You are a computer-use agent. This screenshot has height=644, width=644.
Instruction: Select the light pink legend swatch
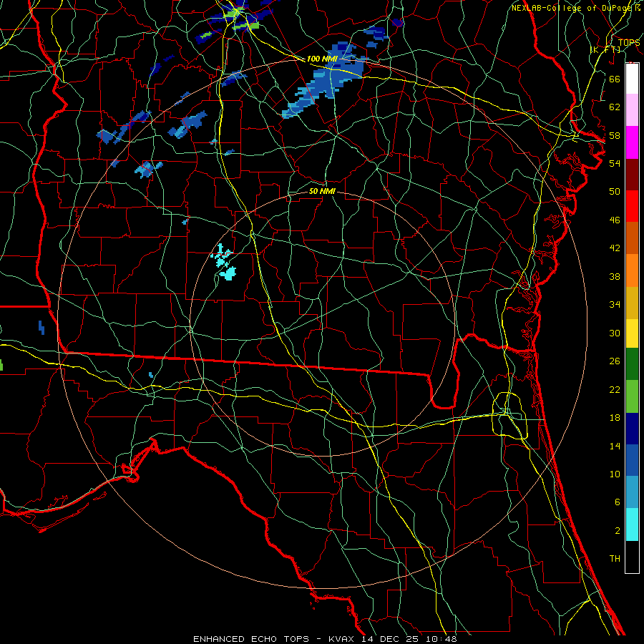click(632, 110)
